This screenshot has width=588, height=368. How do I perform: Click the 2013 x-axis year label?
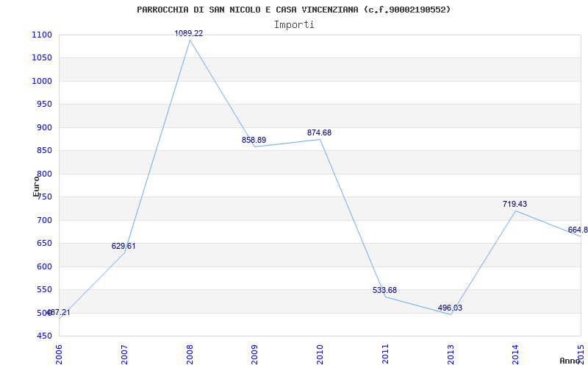451,355
